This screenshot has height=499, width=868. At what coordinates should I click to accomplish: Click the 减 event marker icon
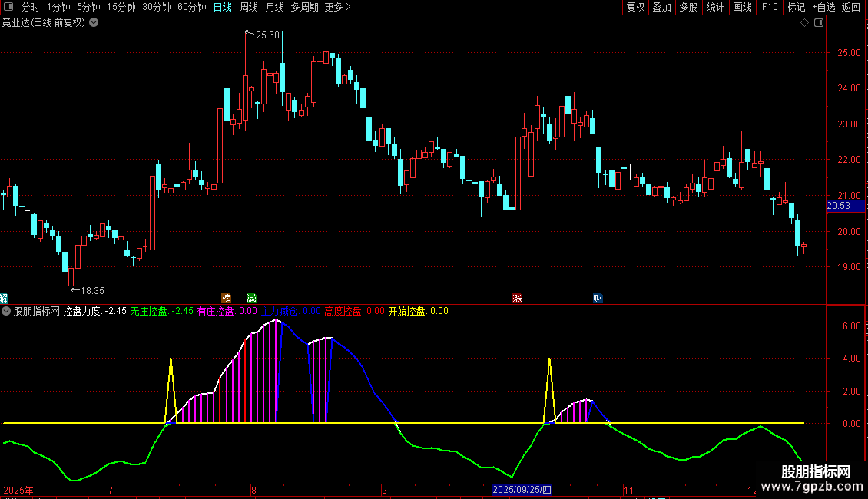pos(251,298)
